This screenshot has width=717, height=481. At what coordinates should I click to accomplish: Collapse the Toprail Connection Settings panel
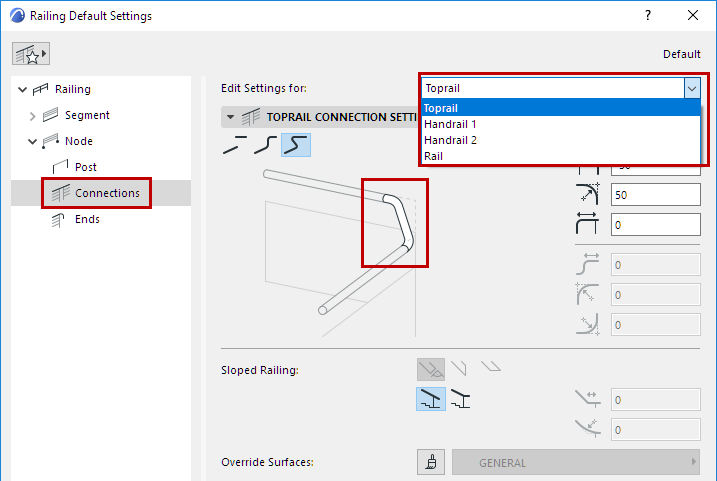coord(228,117)
